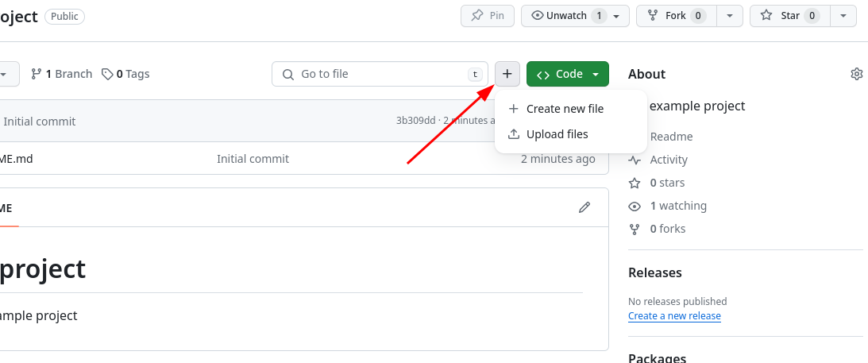Image resolution: width=868 pixels, height=363 pixels.
Task: Click the plus Add file button
Action: [x=507, y=74]
